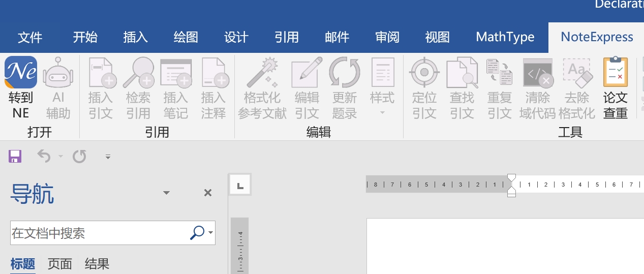Switch to the 引用 references tab

coord(286,37)
